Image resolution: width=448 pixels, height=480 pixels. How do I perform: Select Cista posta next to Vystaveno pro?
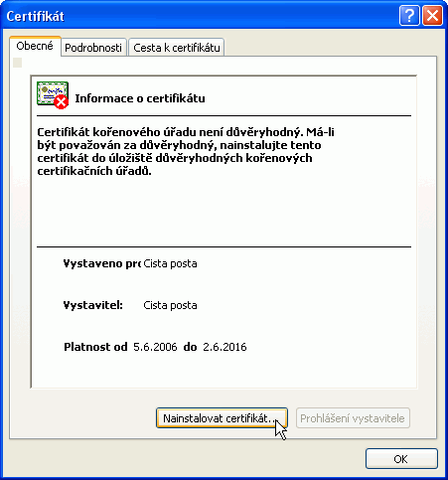(170, 263)
